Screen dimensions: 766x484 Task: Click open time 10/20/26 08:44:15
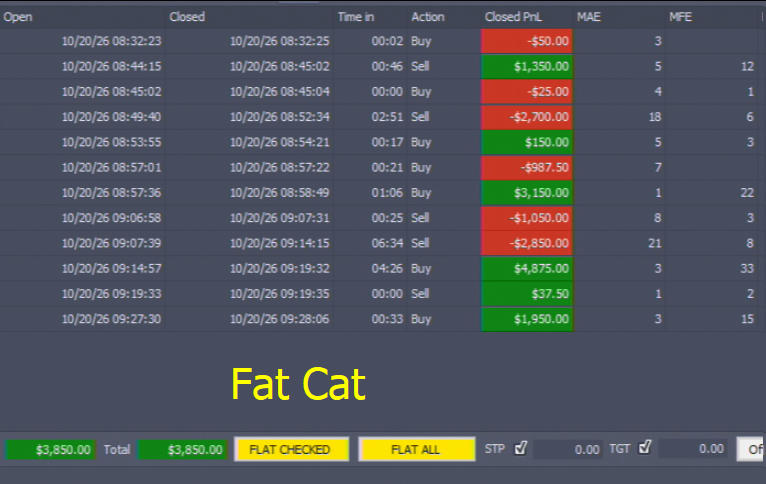[x=111, y=66]
